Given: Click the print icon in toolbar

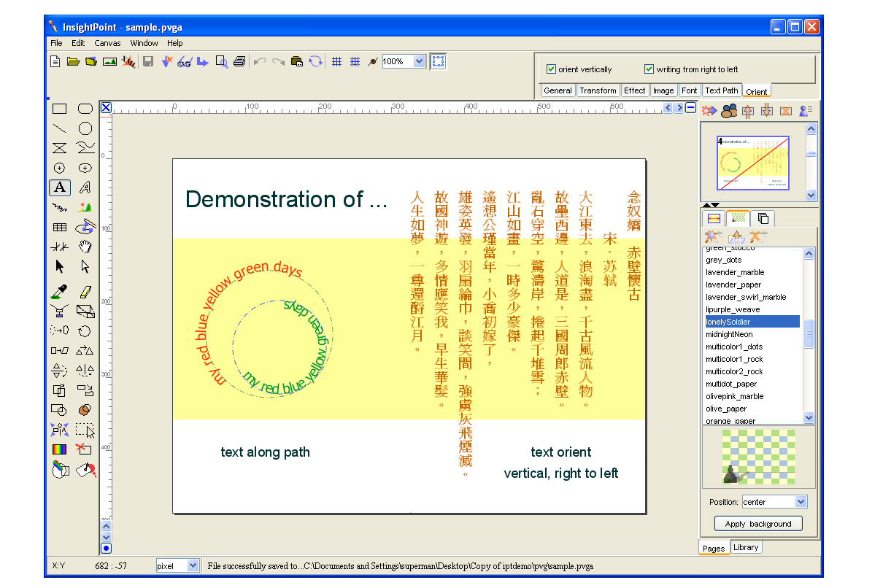Looking at the screenshot, I should 239,62.
